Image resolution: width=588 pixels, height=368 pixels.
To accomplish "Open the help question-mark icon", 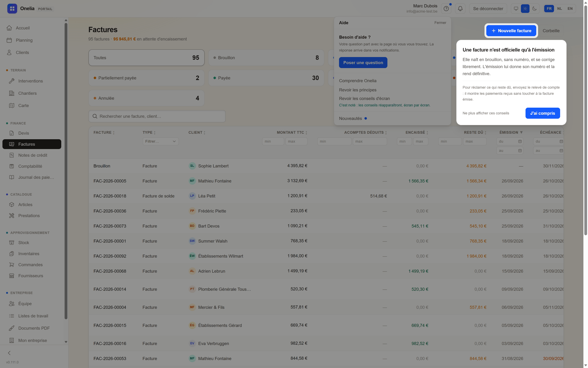I will 446,9.
